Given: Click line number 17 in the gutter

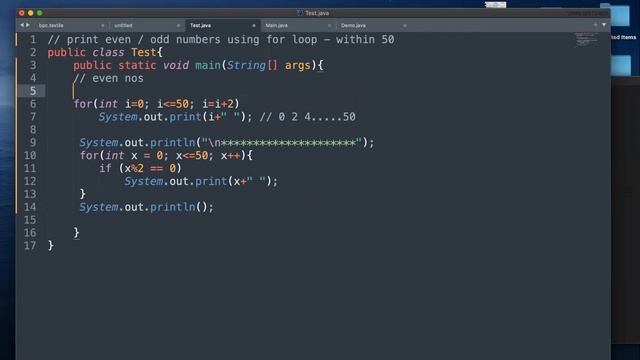Looking at the screenshot, I should point(30,245).
